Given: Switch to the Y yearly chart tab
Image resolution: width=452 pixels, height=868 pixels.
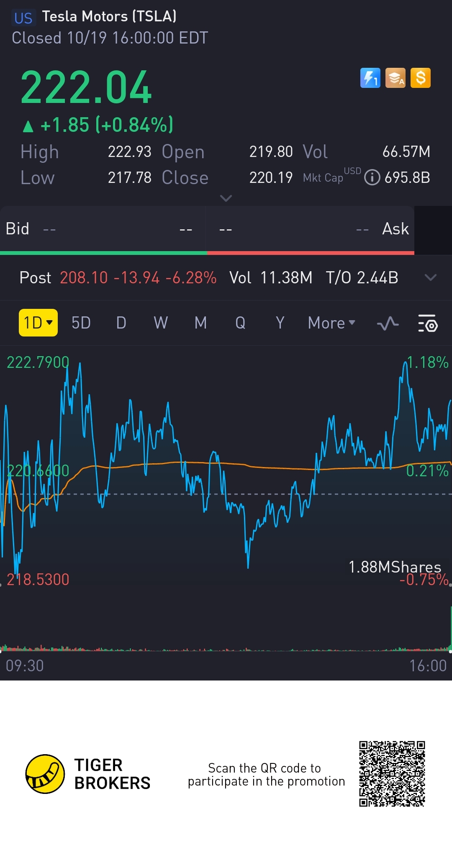Looking at the screenshot, I should [x=280, y=323].
